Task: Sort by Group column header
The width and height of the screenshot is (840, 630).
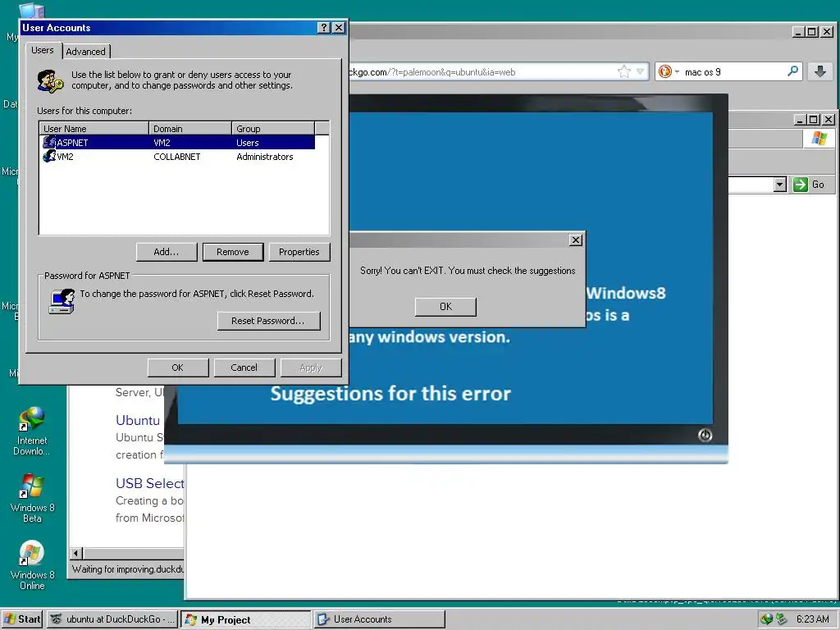Action: tap(273, 129)
